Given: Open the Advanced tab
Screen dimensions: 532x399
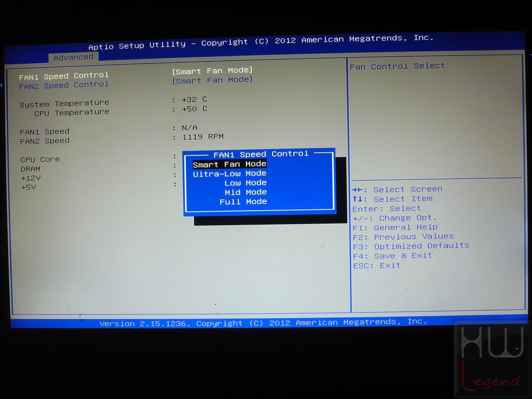Looking at the screenshot, I should tap(73, 57).
